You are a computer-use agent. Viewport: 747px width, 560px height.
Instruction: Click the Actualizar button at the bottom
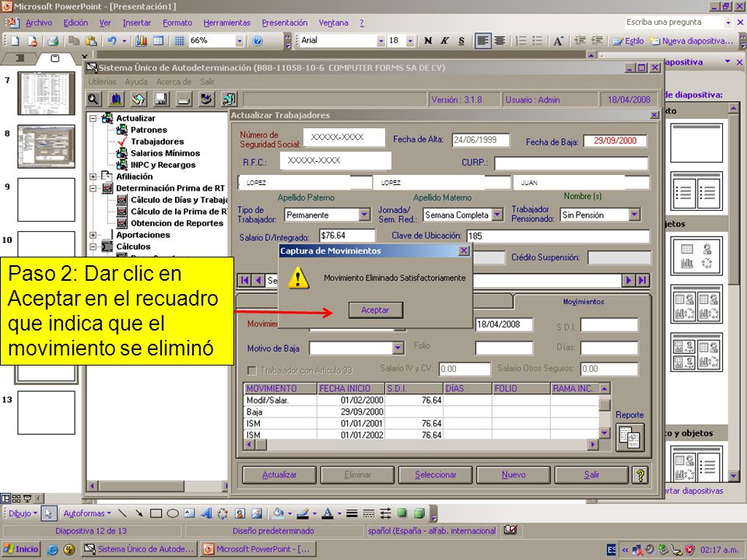[x=279, y=474]
